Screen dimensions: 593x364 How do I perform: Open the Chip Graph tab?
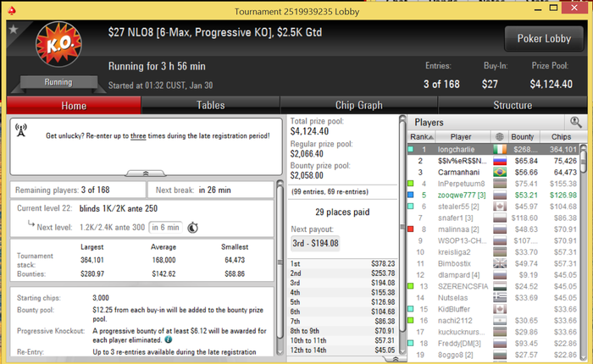click(x=358, y=105)
